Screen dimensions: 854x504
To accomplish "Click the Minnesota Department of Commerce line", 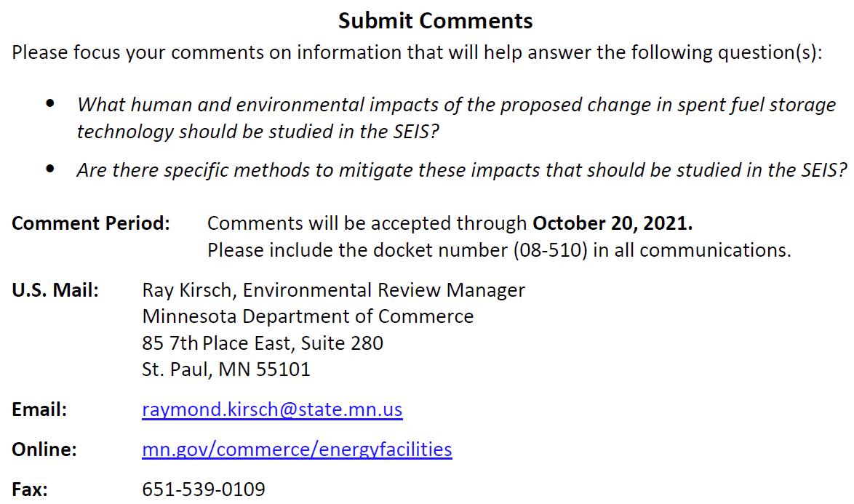I will point(308,316).
